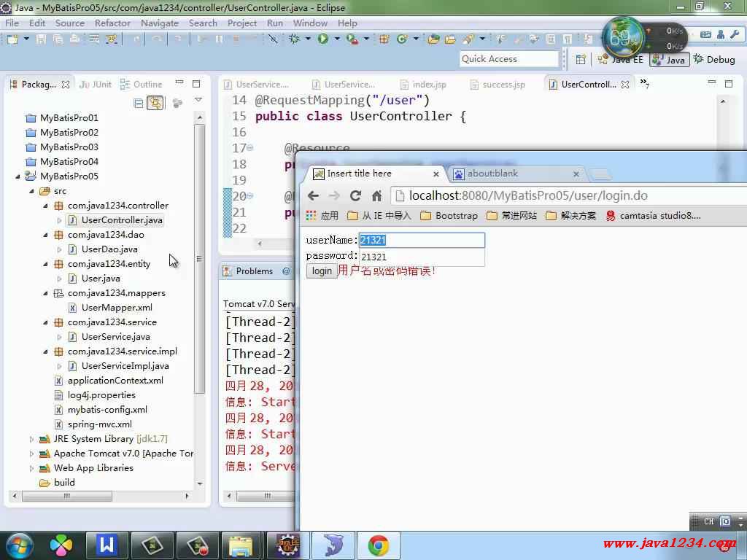Image resolution: width=747 pixels, height=560 pixels.
Task: Open the Refactor menu
Action: 112,23
